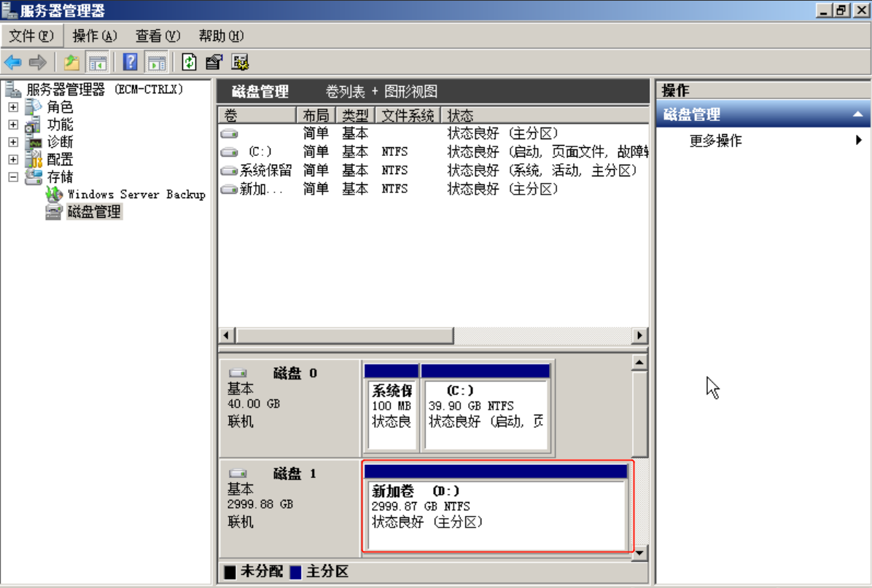Sort by the 状态 column header
Screen dimensions: 872x588
pyautogui.click(x=545, y=115)
